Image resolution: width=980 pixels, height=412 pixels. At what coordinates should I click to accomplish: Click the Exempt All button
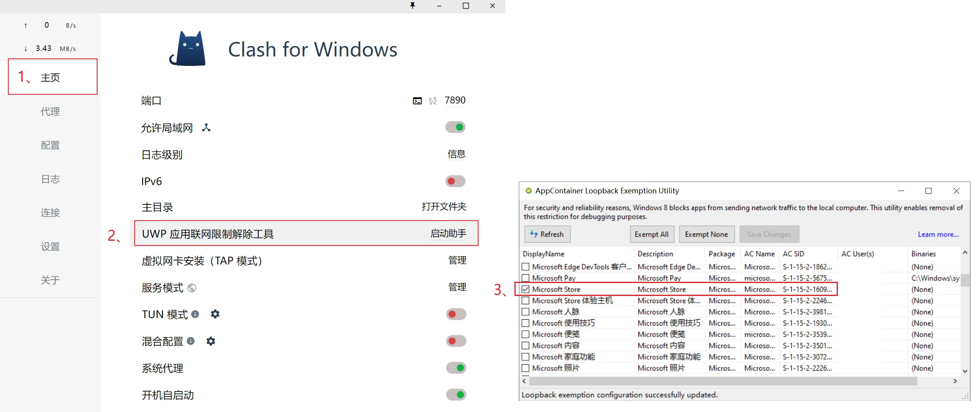tap(651, 234)
